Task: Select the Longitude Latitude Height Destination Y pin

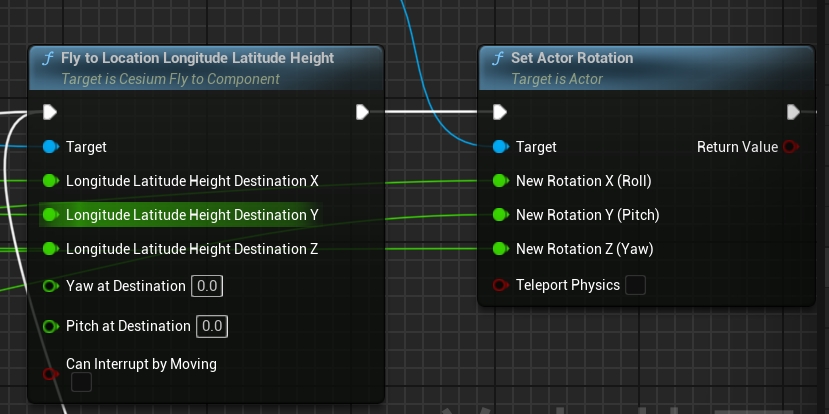Action: pyautogui.click(x=50, y=214)
